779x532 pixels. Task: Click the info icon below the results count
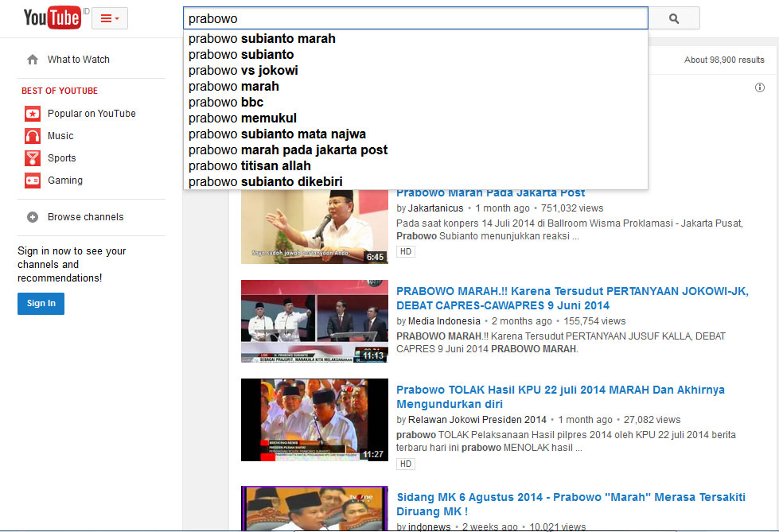(x=760, y=87)
